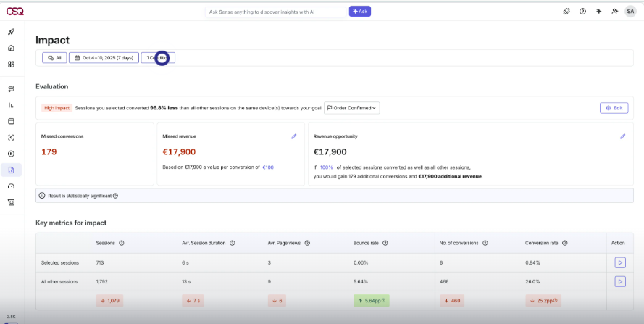Screen dimensions: 644x324
Task: Open the help question mark in top bar
Action: pos(582,12)
